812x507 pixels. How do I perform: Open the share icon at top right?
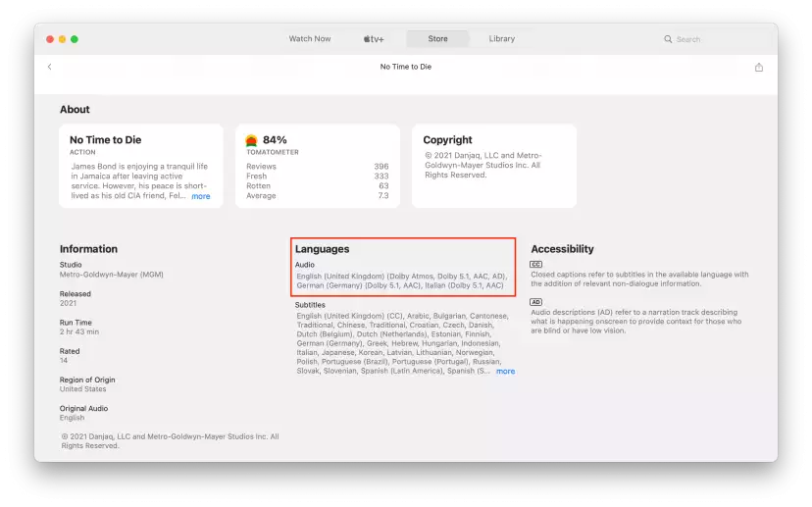759,68
